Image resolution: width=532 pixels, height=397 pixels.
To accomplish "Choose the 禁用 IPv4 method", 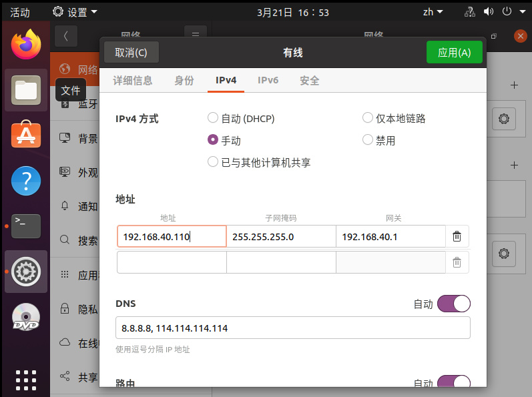I will [368, 140].
